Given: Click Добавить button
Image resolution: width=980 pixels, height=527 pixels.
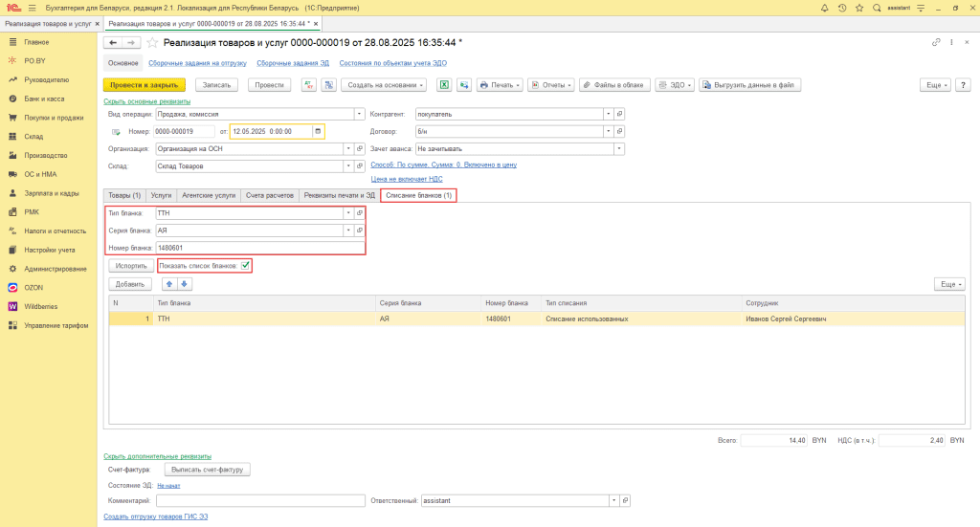Looking at the screenshot, I should pyautogui.click(x=130, y=284).
